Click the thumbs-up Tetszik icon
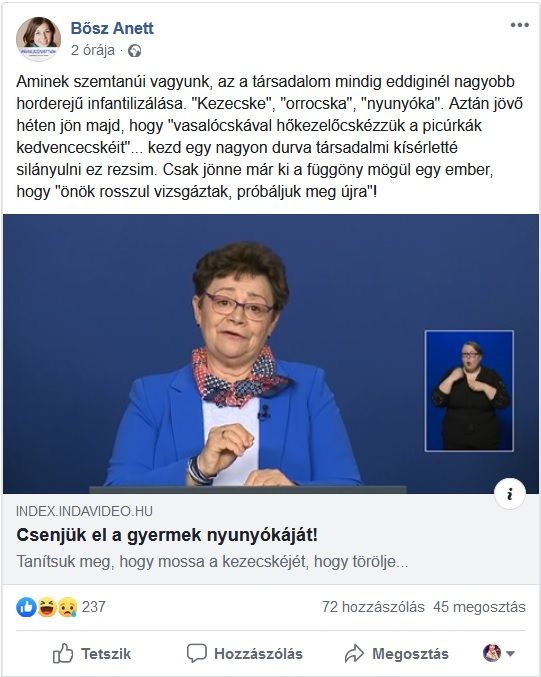Image resolution: width=541 pixels, height=677 pixels. pyautogui.click(x=63, y=653)
